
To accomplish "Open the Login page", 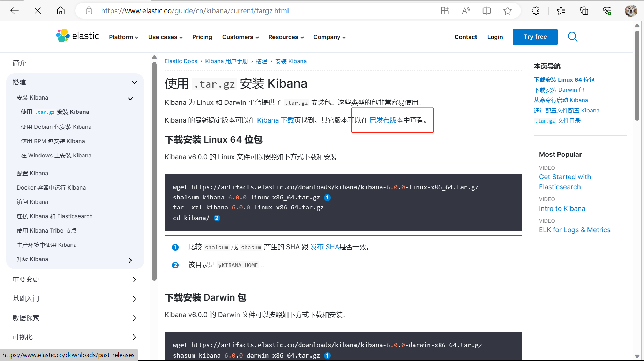I will tap(495, 37).
